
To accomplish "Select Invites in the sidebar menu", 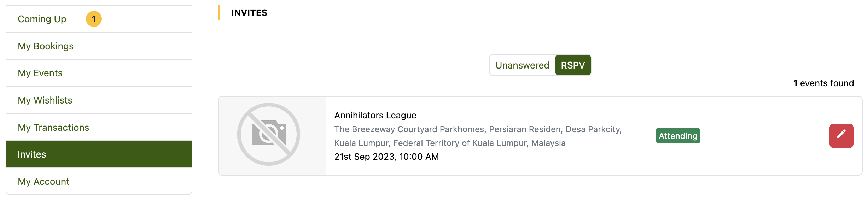I will tap(32, 154).
